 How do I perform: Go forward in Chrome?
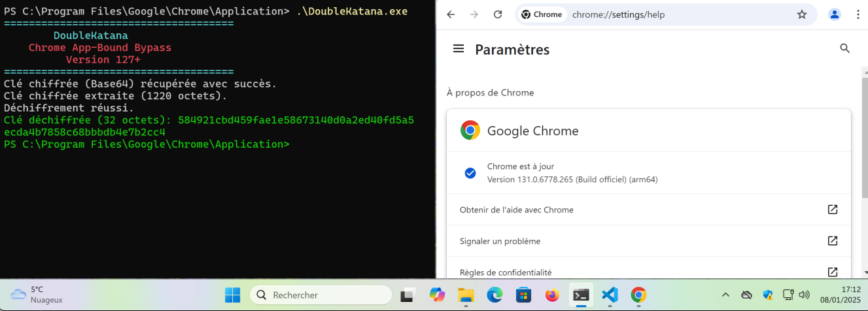474,14
